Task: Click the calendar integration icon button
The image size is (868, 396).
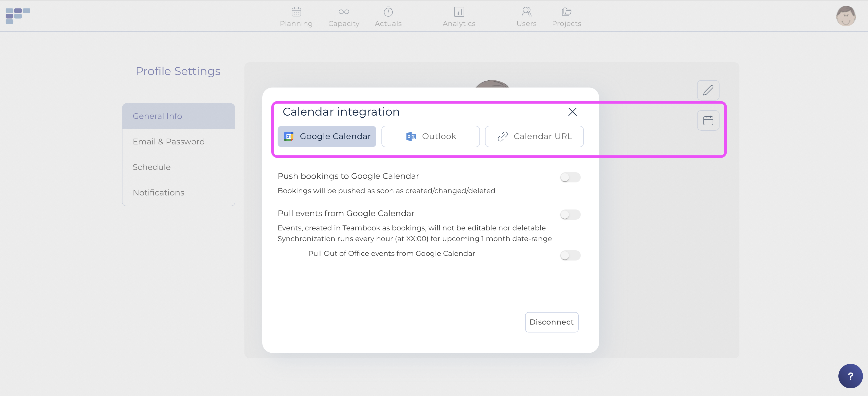Action: point(708,121)
